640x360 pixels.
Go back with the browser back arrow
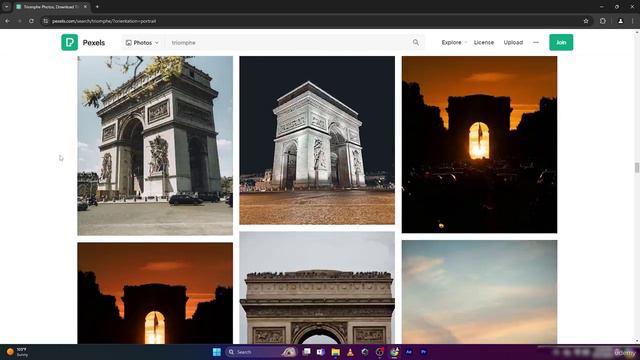click(7, 21)
